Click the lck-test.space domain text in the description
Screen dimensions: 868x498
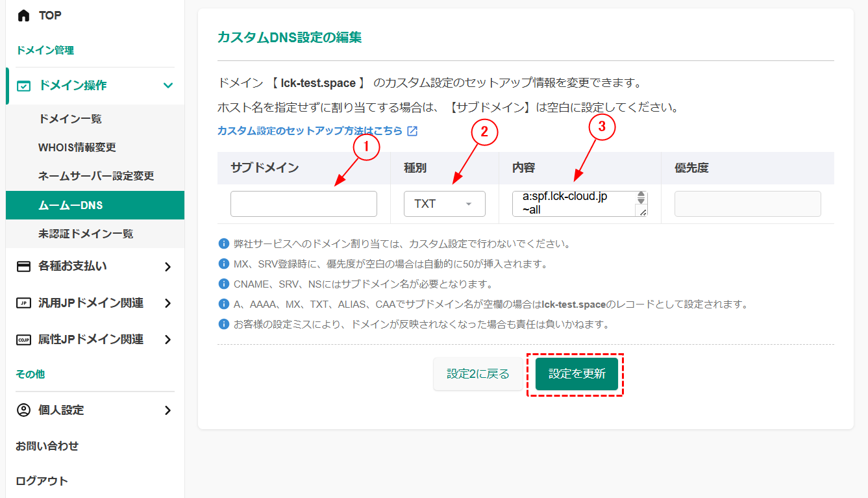tap(318, 83)
